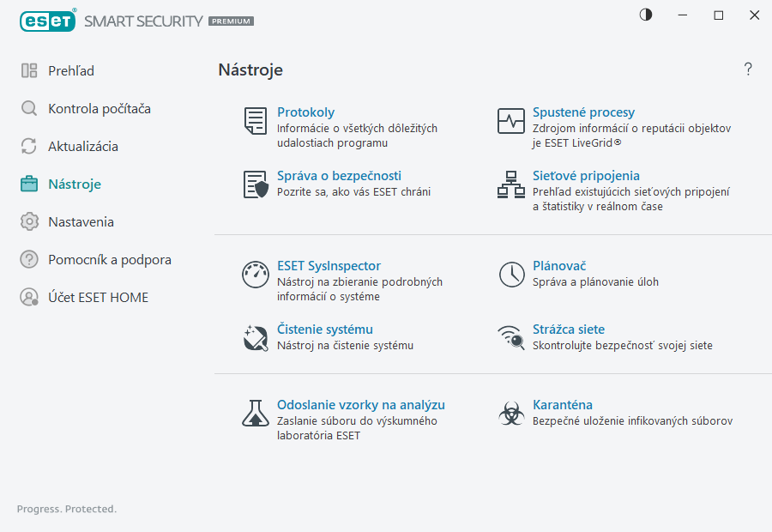The image size is (772, 532).
Task: Click the Strážca siete wifi icon
Action: pyautogui.click(x=511, y=338)
